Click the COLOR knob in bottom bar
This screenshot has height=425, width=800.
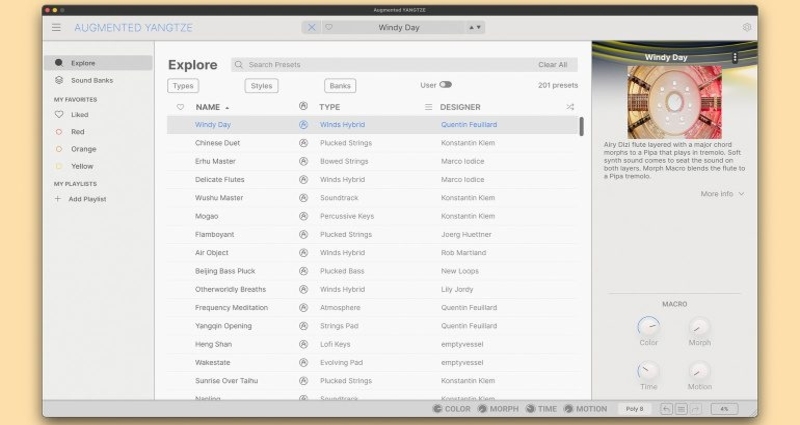437,409
